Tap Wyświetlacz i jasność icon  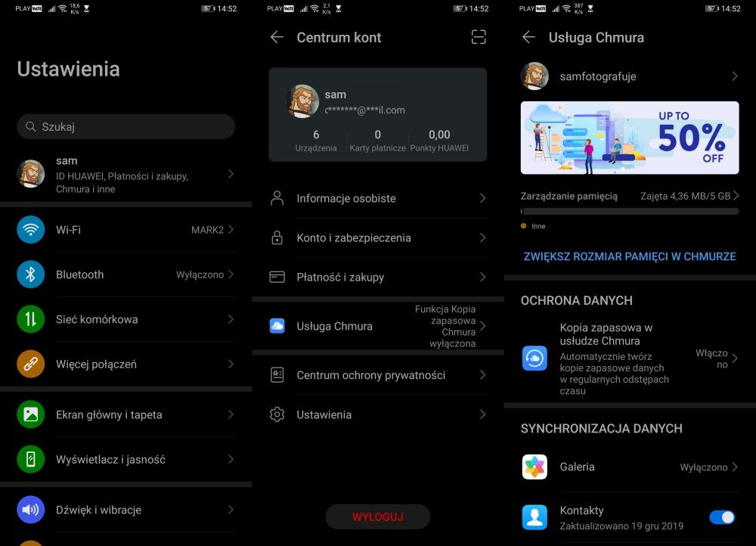tap(30, 459)
